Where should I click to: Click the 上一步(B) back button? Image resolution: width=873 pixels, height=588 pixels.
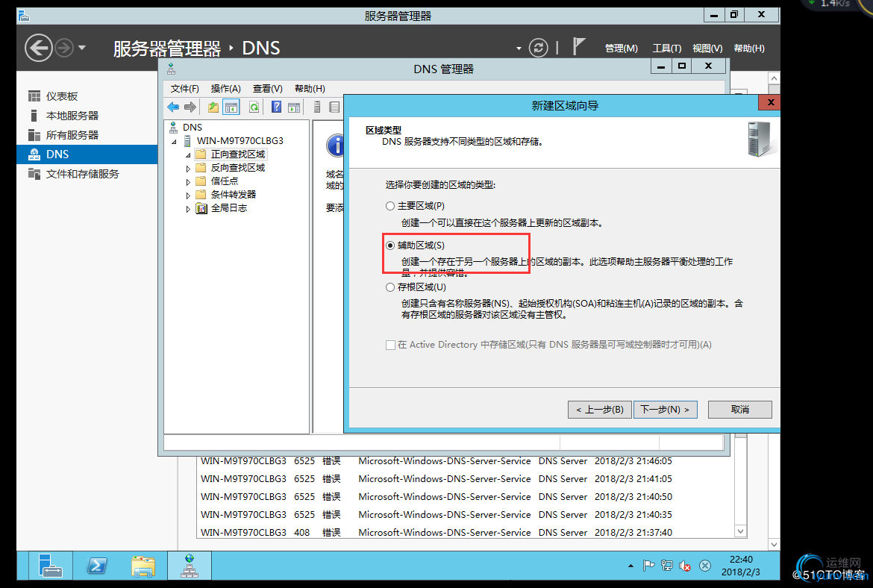[600, 409]
